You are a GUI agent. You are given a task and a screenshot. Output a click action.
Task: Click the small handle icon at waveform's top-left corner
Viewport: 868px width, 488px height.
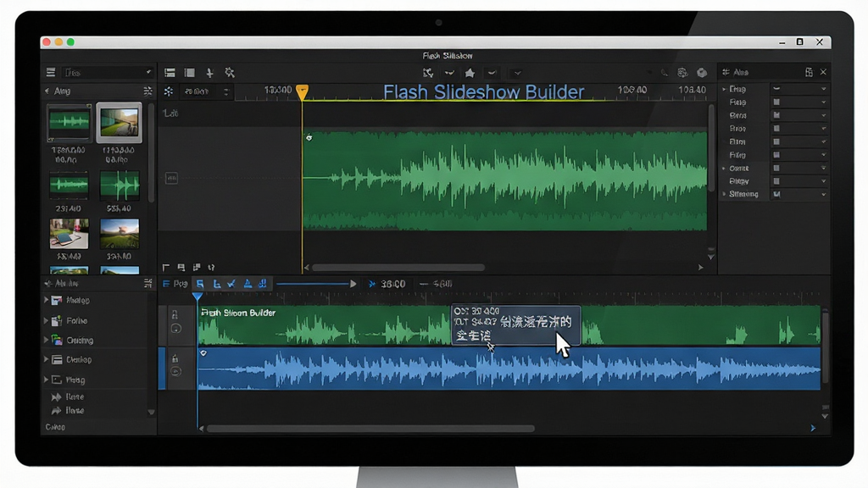[x=309, y=137]
